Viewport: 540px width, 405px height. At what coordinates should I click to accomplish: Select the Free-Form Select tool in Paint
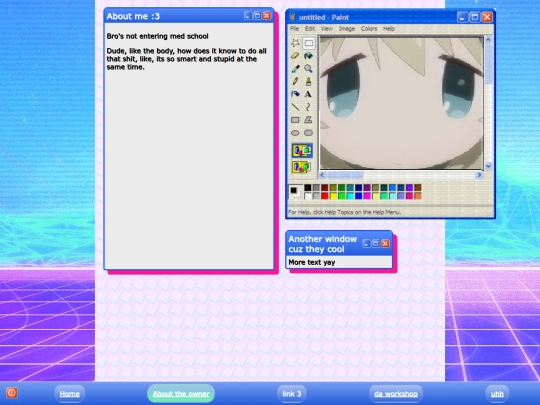click(x=295, y=43)
